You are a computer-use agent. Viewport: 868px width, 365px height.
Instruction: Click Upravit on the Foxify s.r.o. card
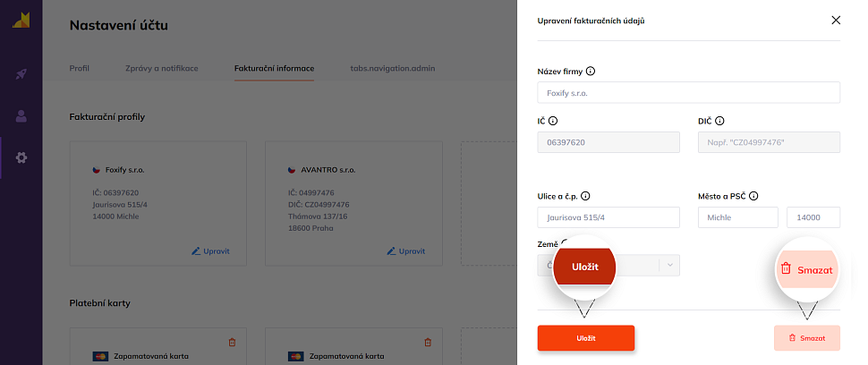(x=211, y=250)
